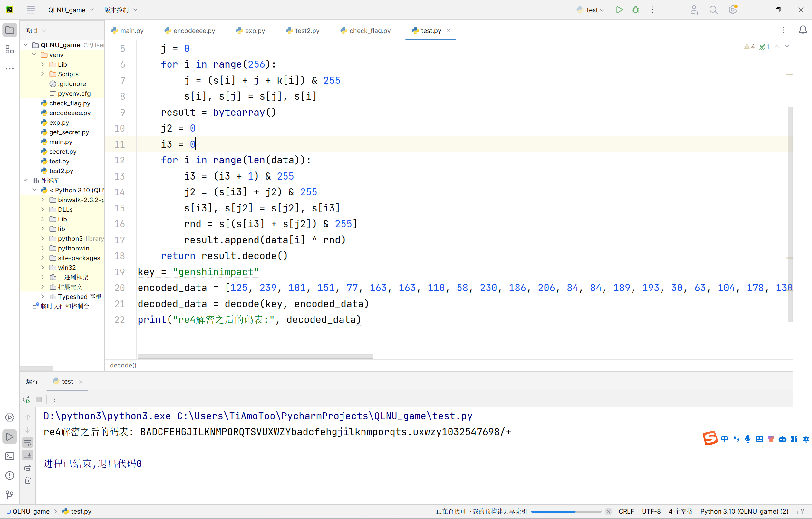Toggle scroll to end of console
This screenshot has height=519, width=812.
tap(28, 455)
